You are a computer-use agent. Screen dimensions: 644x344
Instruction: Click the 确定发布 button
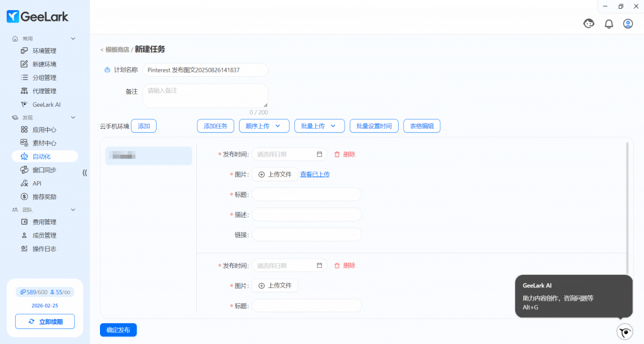(x=118, y=330)
